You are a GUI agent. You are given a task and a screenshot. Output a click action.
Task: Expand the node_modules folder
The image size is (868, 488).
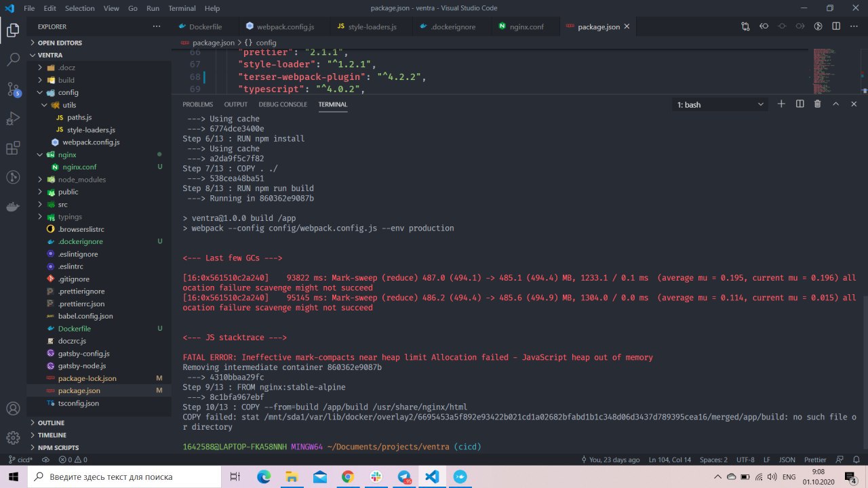99,180
